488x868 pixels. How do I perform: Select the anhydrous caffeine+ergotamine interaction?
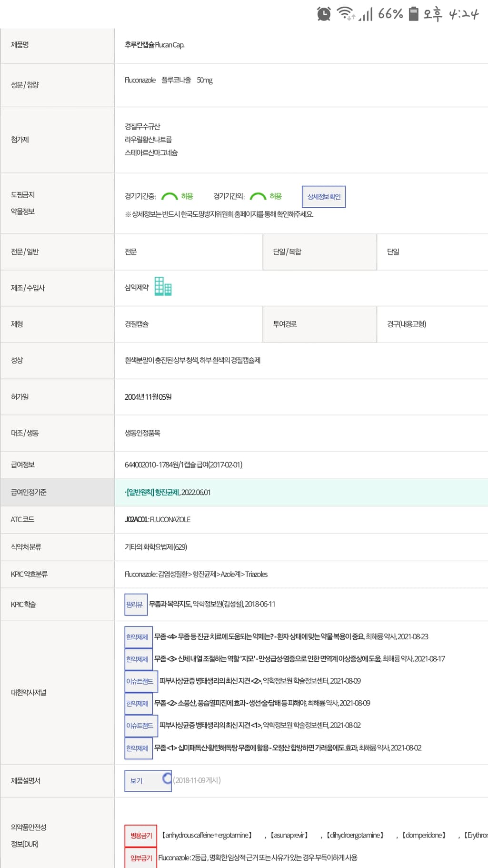pos(207,835)
